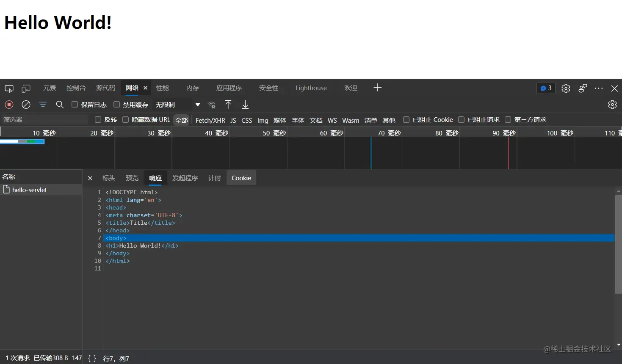Click the request bar in timeline overview
Image resolution: width=622 pixels, height=364 pixels.
coord(22,141)
